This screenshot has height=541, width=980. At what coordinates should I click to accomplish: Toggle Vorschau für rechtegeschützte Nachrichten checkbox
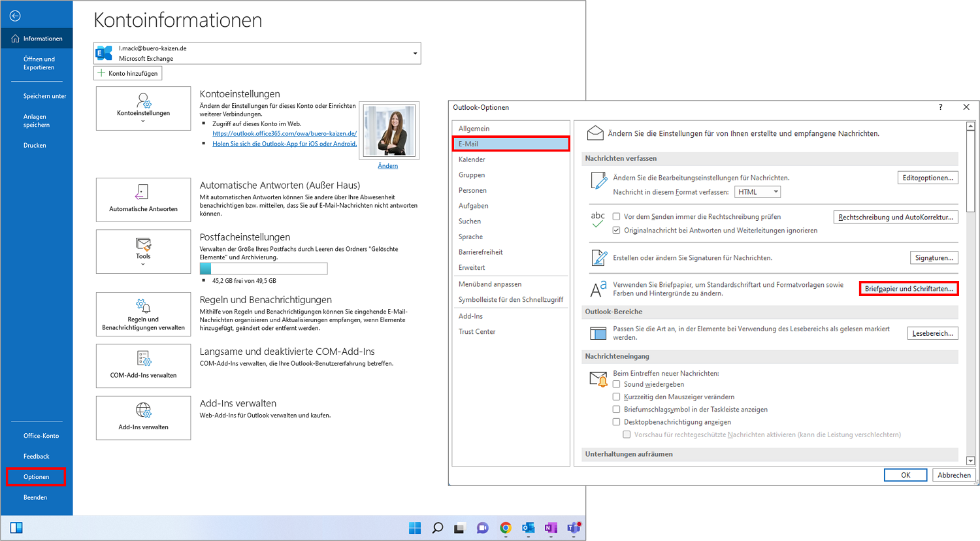(x=627, y=434)
